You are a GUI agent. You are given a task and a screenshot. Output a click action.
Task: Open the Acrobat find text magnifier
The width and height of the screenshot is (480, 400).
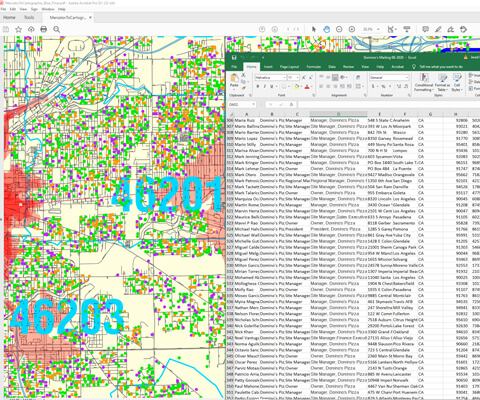point(57,29)
